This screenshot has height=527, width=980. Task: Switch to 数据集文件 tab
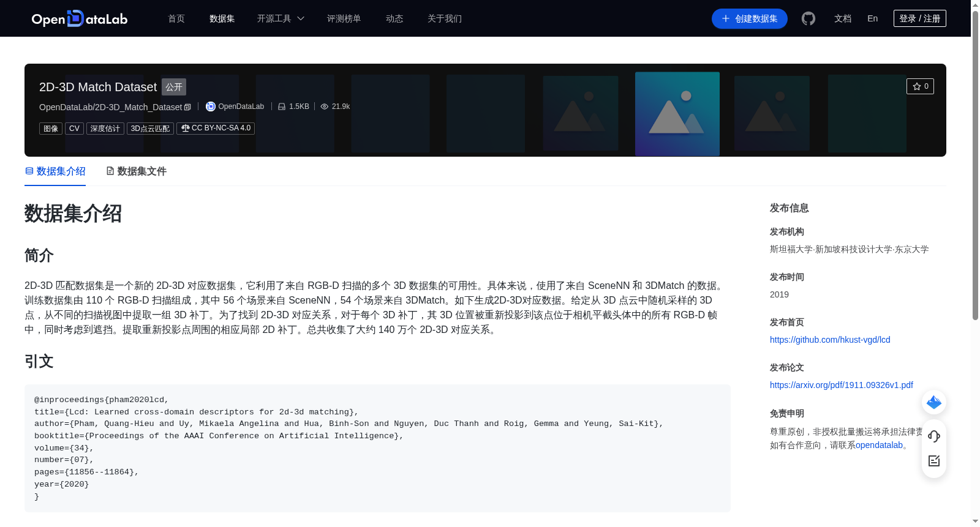click(136, 171)
